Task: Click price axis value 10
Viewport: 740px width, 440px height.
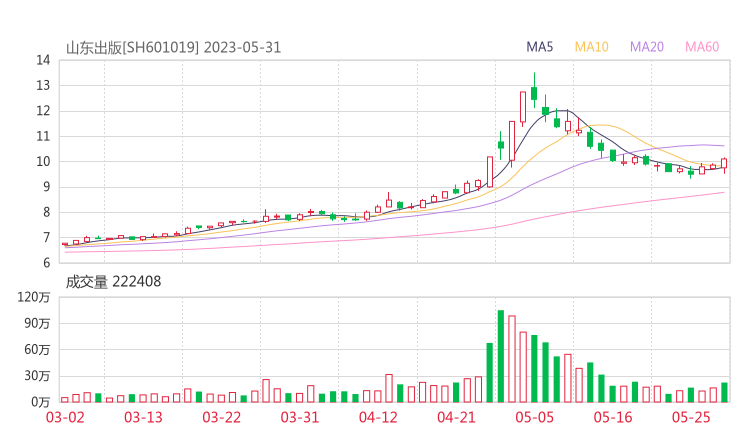Action: [x=43, y=162]
